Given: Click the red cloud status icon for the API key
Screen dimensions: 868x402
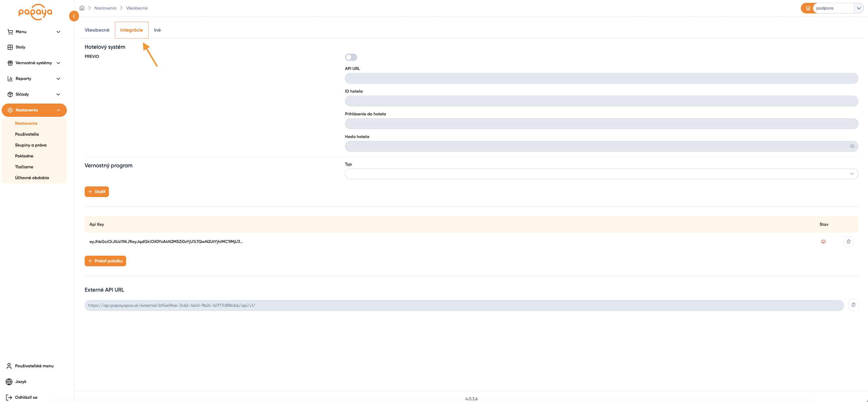Looking at the screenshot, I should (x=823, y=242).
